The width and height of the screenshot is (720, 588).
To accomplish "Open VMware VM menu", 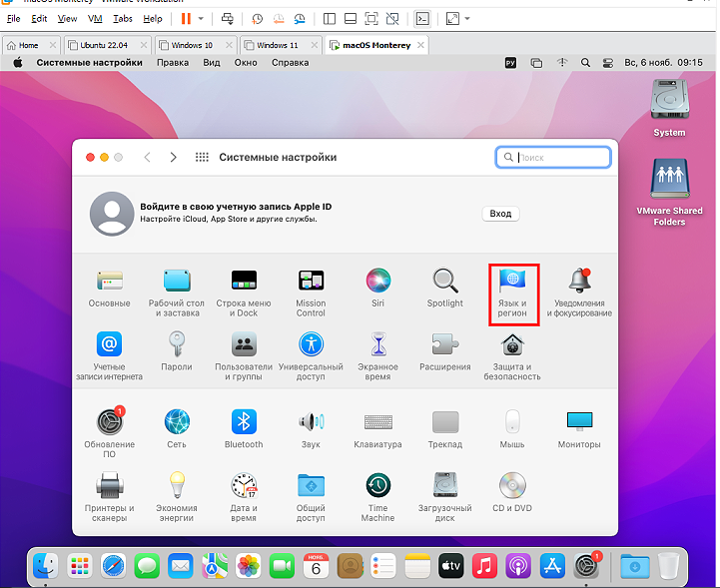I will pos(95,18).
